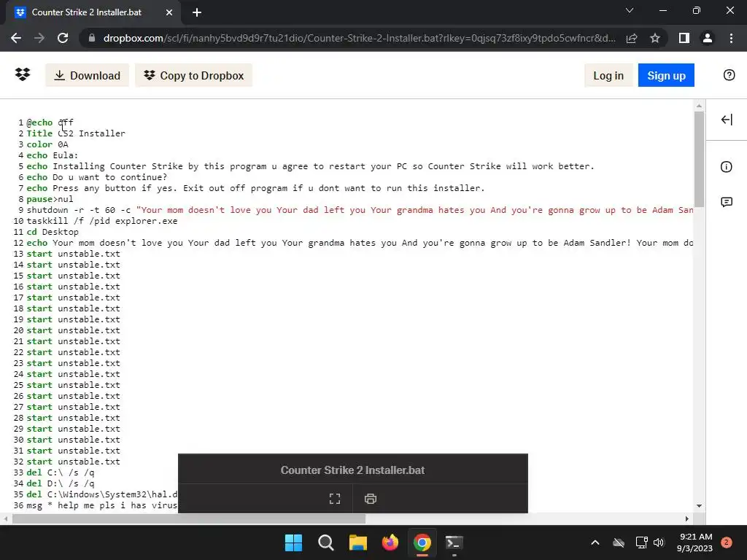Click the cloud sync tray icon
The height and width of the screenshot is (560, 747).
(x=619, y=542)
